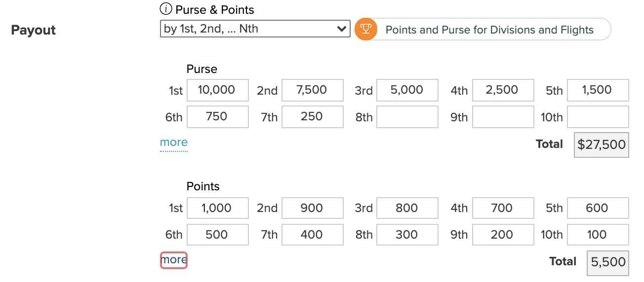
Task: Click the empty 9th place Purse field
Action: [x=503, y=117]
